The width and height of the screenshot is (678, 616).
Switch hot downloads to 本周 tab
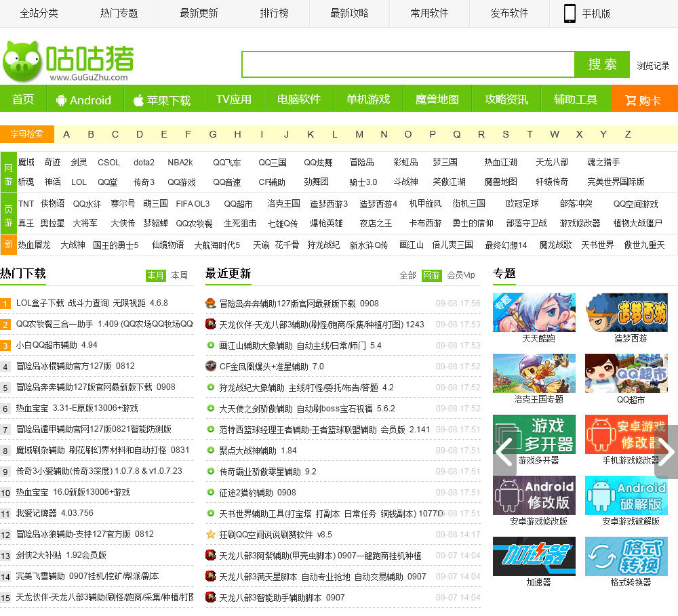(180, 275)
